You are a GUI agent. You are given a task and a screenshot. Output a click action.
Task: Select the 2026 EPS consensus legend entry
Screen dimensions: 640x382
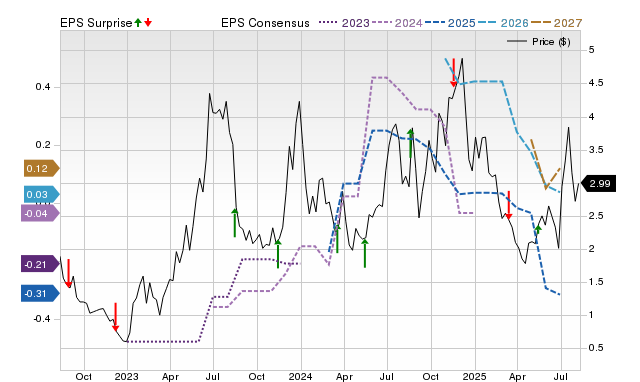pyautogui.click(x=503, y=23)
